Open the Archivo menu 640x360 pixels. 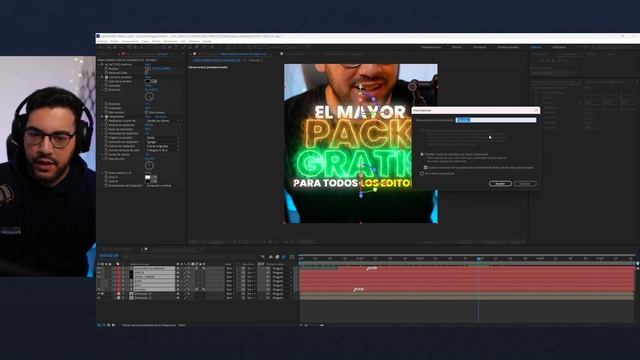coord(102,41)
